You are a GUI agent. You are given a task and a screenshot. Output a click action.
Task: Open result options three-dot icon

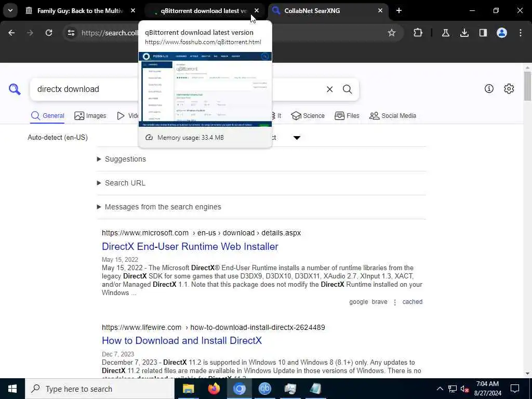tap(395, 302)
